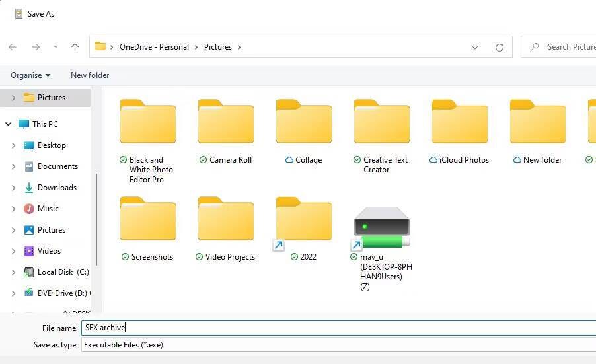Image resolution: width=596 pixels, height=364 pixels.
Task: Click the File name field
Action: click(338, 328)
